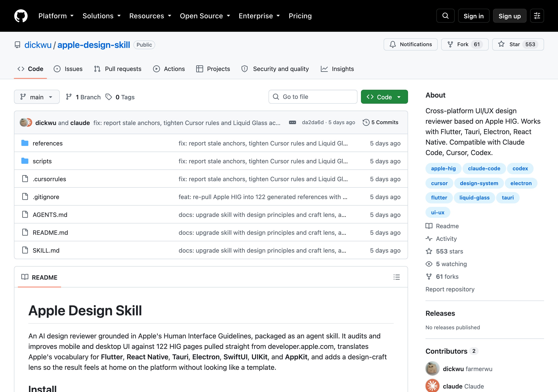Viewport: 558px width, 392px height.
Task: Open the SKILL.md file name
Action: (46, 250)
